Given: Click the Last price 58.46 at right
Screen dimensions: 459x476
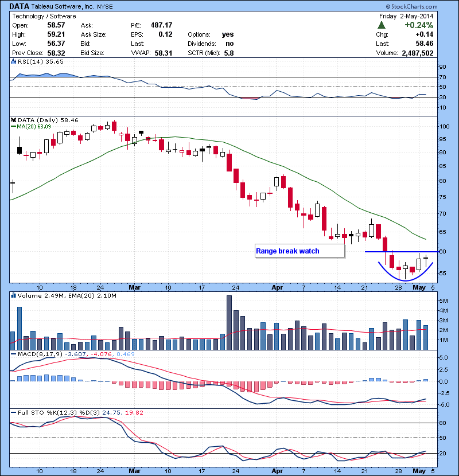Looking at the screenshot, I should (425, 44).
